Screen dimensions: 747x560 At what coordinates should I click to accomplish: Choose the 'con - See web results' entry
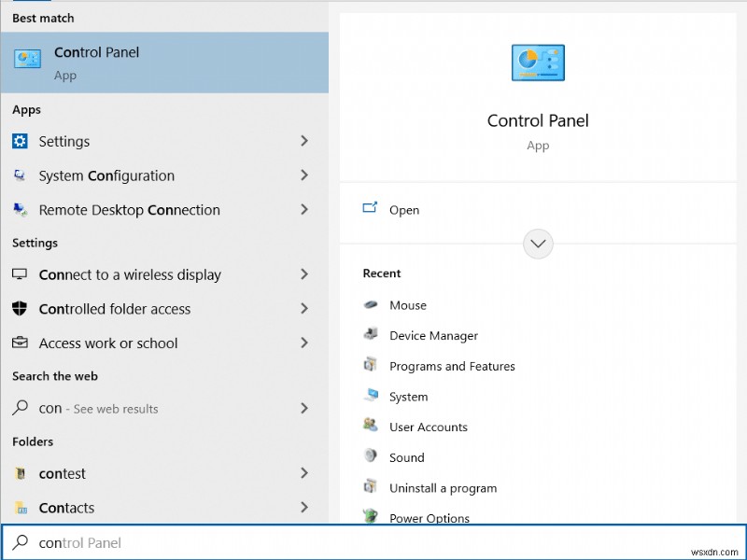(x=98, y=409)
